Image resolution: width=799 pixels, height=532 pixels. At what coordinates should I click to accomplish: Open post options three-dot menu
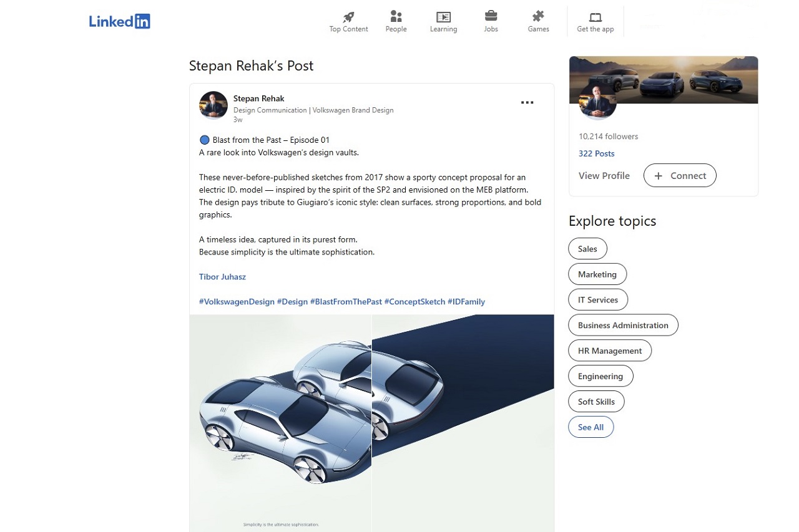(x=527, y=103)
